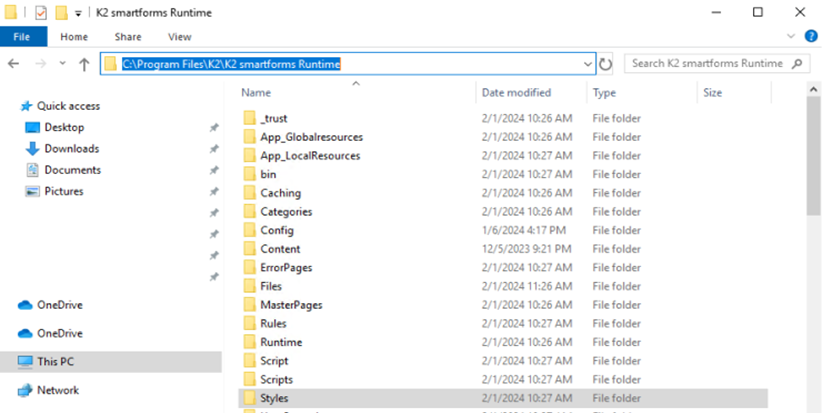
Task: Sort by the Name column header
Action: 256,93
